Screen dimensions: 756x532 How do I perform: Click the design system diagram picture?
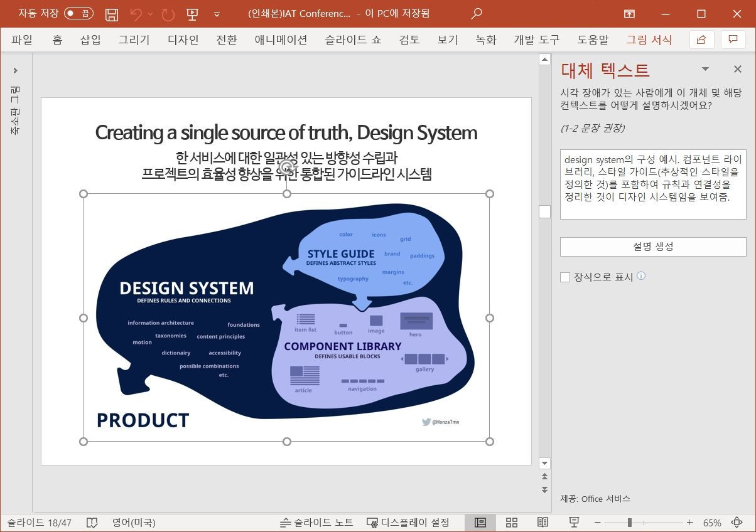click(x=286, y=317)
